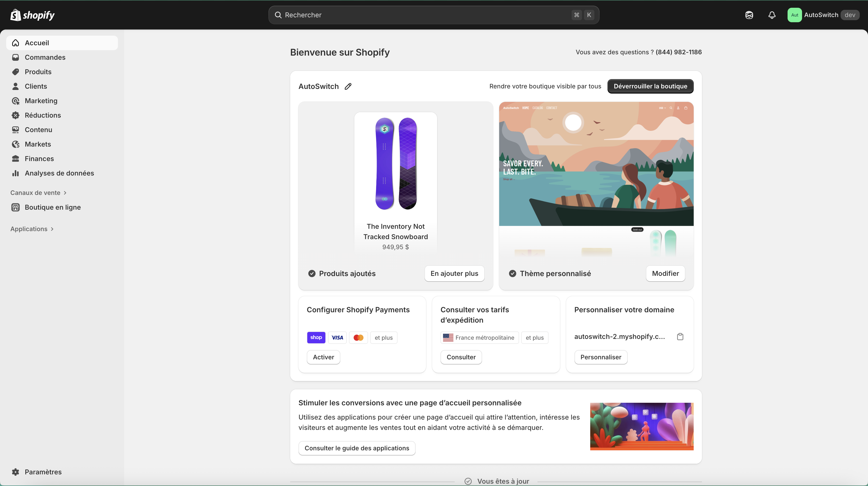
Task: Select the Shop Pay payment icon
Action: click(x=316, y=337)
